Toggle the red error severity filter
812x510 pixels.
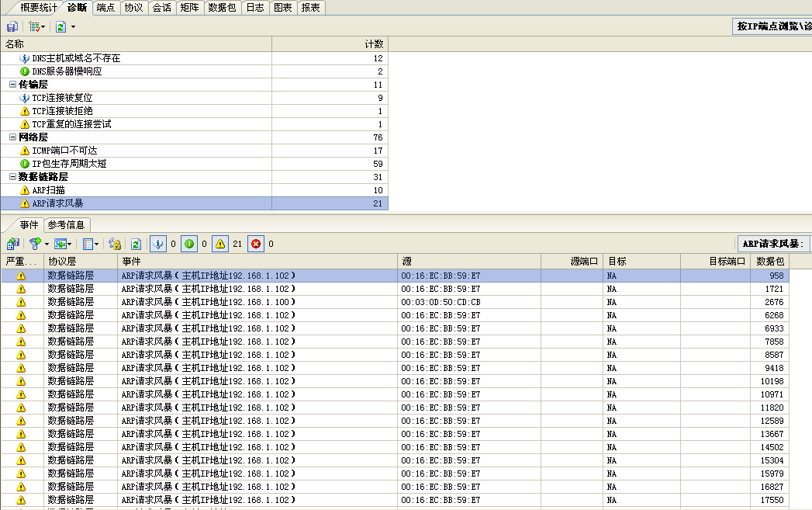256,244
